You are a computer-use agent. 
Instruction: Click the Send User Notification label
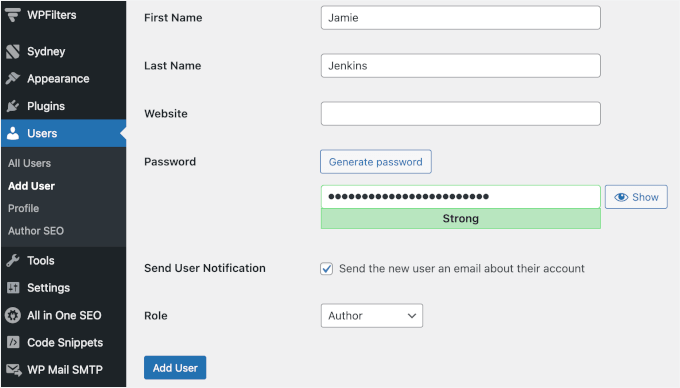point(205,268)
